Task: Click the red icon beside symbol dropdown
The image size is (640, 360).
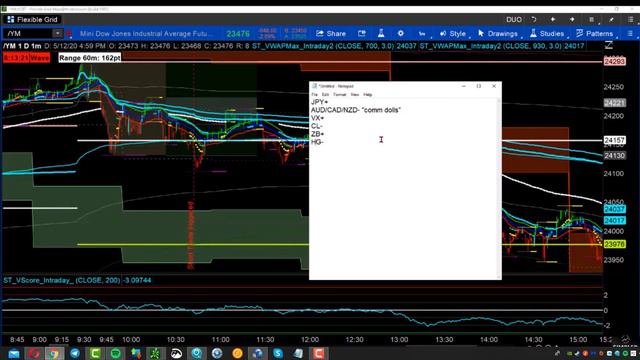Action: click(69, 33)
